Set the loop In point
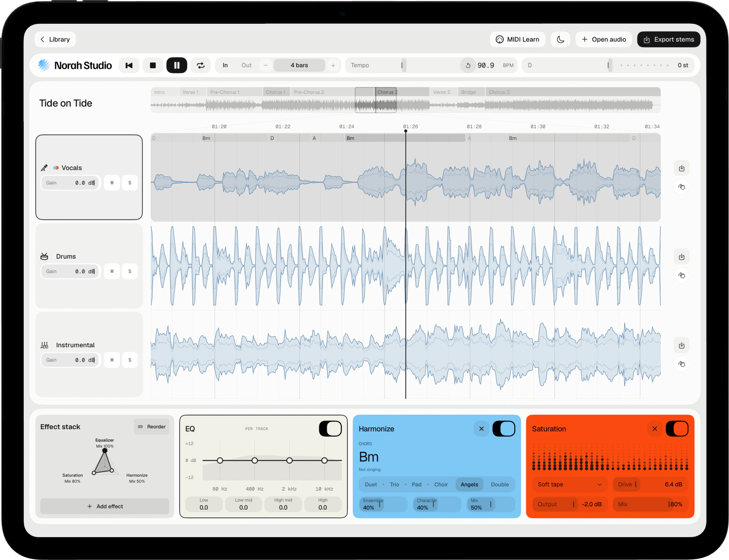This screenshot has height=560, width=729. click(x=225, y=65)
